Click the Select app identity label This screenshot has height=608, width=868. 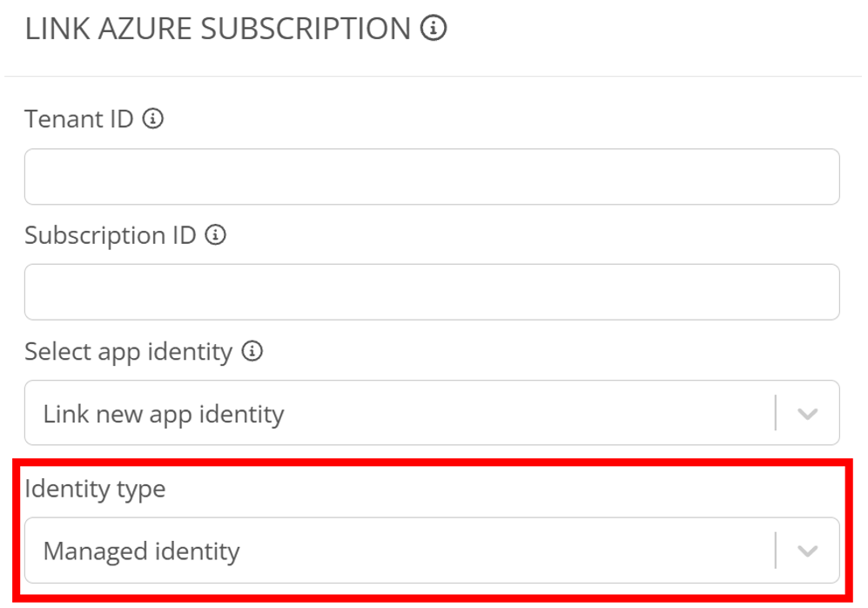pos(128,351)
